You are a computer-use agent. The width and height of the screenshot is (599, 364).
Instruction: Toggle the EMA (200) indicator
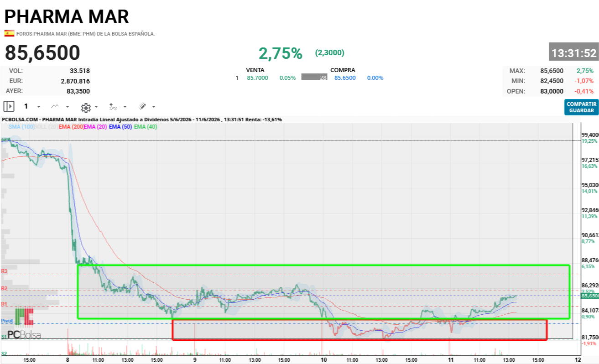[71, 127]
